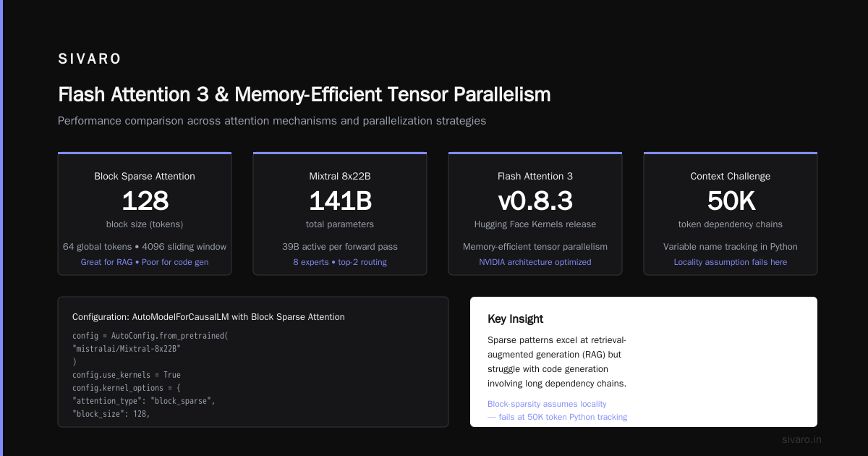Click the 'config.use_kernels = True' line
Image resolution: width=868 pixels, height=456 pixels.
click(x=127, y=375)
